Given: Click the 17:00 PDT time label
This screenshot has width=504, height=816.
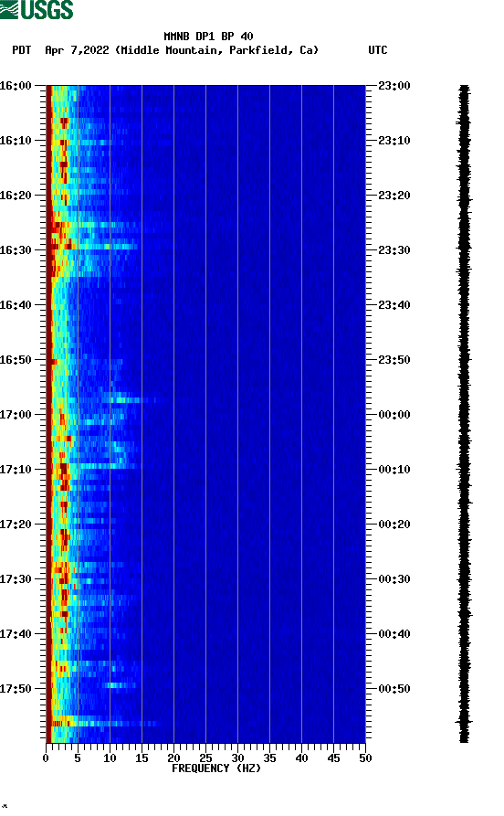Looking at the screenshot, I should coord(16,415).
